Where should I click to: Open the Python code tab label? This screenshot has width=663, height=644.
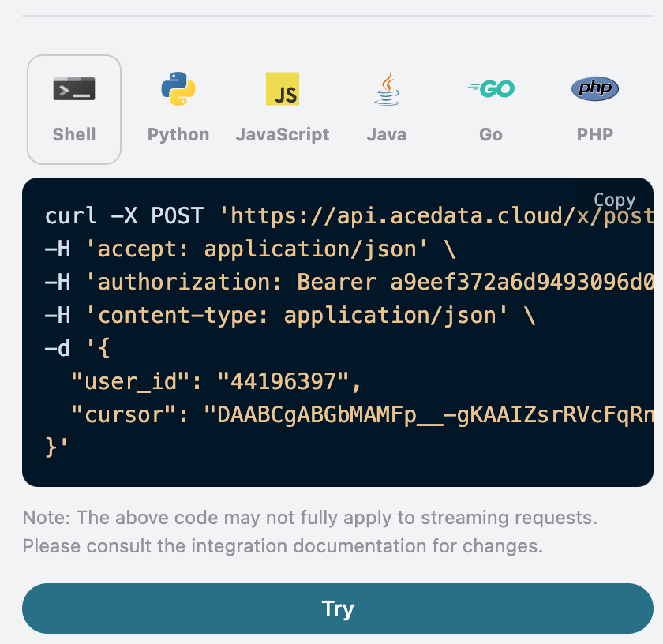[x=178, y=134]
